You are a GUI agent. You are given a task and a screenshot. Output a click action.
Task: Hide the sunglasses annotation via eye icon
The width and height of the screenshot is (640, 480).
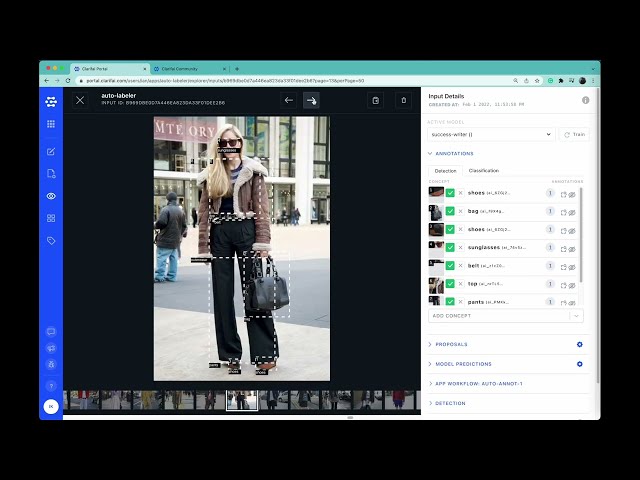[x=572, y=249]
